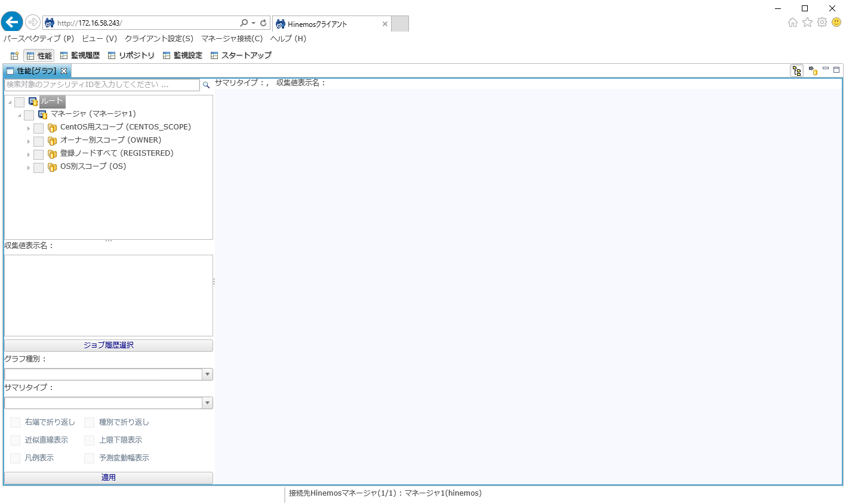Click the scope tree view toolbar icon
This screenshot has width=846, height=504.
[797, 70]
